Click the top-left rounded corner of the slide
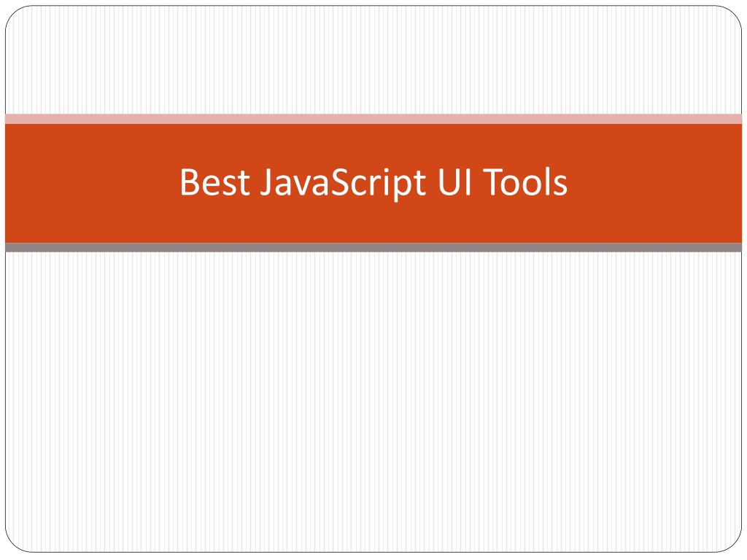 pos(15,15)
